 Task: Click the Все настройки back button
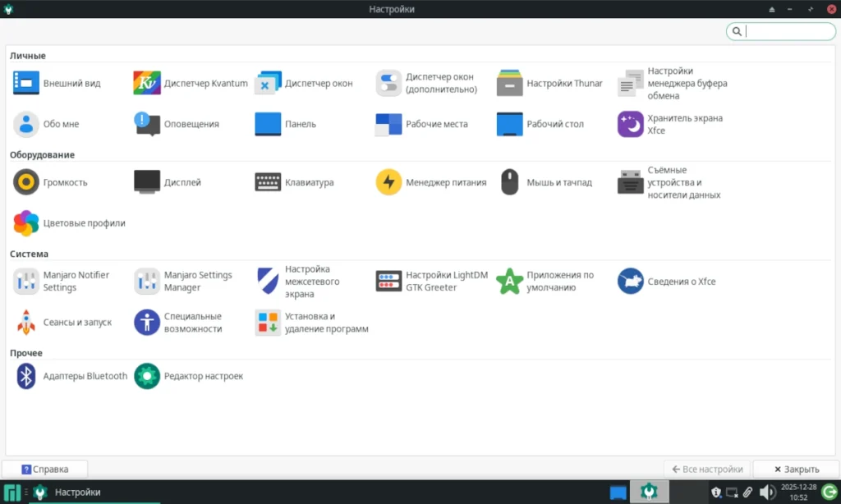tap(707, 470)
